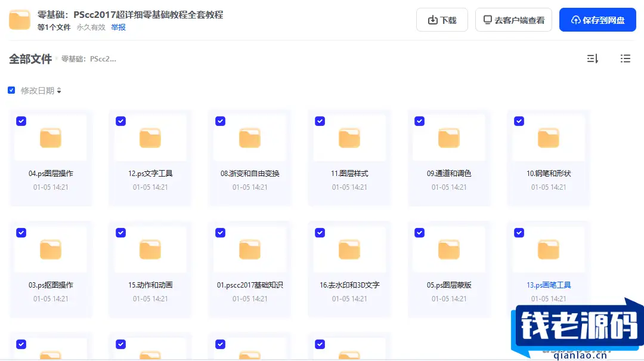Click the 零基础: PScc2... breadcrumb

[89, 59]
